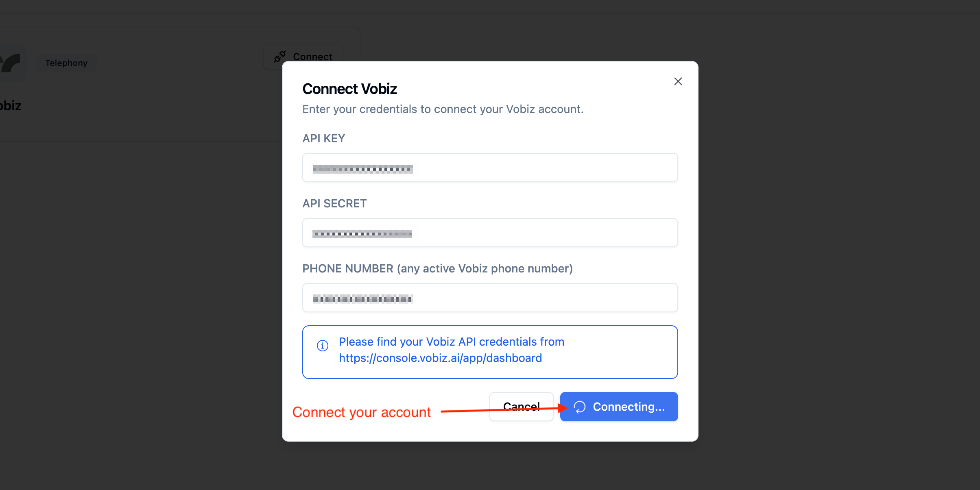Image resolution: width=980 pixels, height=490 pixels.
Task: Select the masked API secret value
Action: tap(361, 233)
